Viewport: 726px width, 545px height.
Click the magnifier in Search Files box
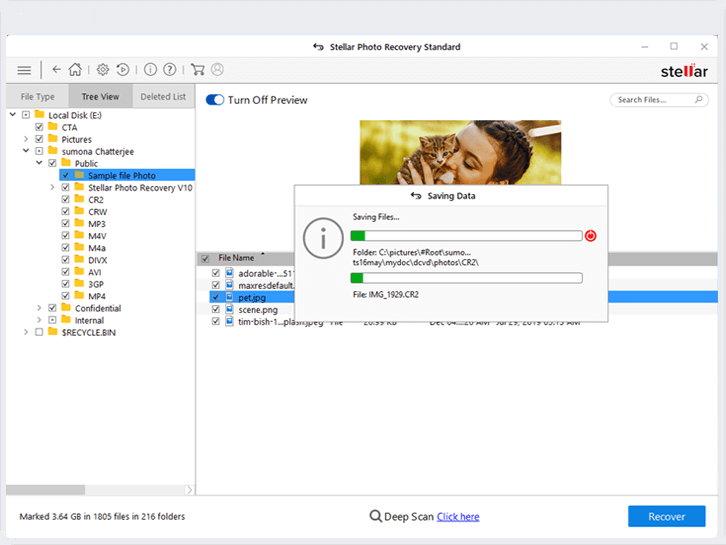click(699, 99)
